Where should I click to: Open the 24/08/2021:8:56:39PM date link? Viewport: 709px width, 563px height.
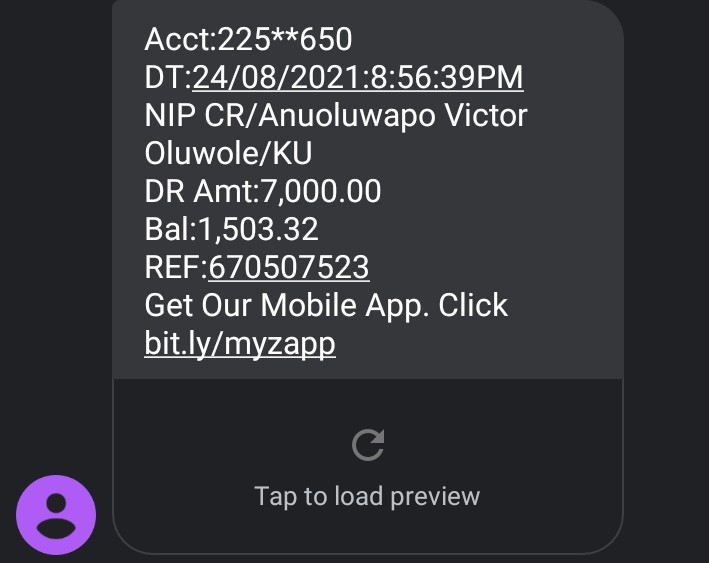point(358,77)
